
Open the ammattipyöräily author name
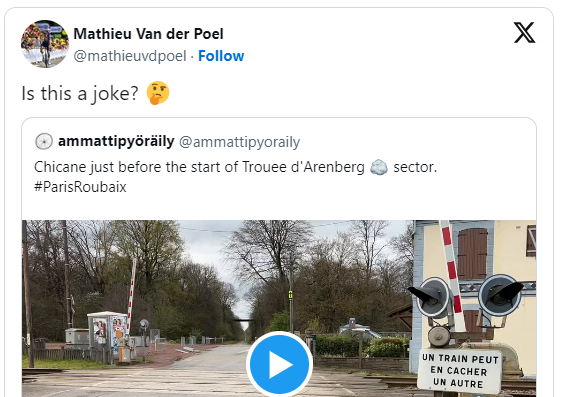pos(116,141)
